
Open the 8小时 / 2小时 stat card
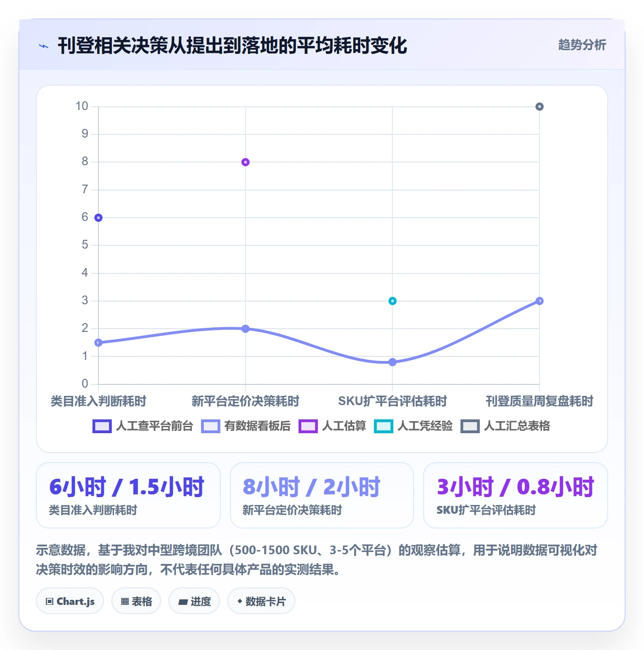pyautogui.click(x=322, y=495)
